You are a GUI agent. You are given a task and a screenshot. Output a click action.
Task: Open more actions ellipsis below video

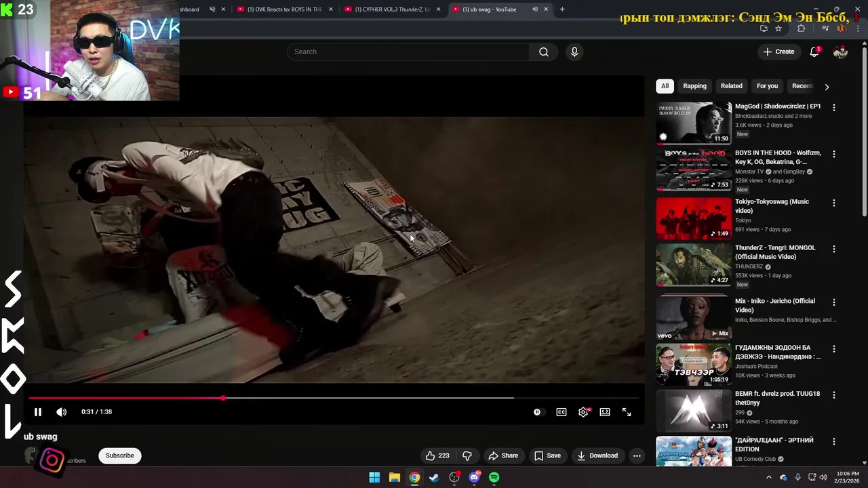637,455
